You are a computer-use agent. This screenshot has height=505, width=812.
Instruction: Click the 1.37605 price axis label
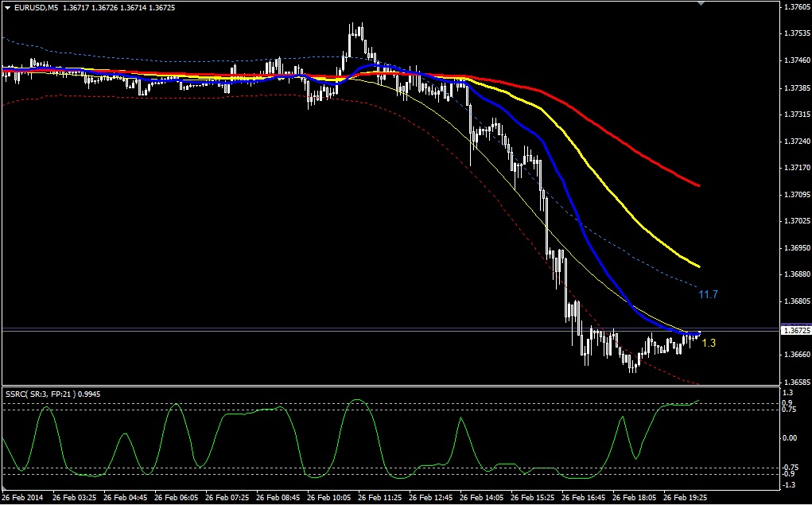[798, 6]
